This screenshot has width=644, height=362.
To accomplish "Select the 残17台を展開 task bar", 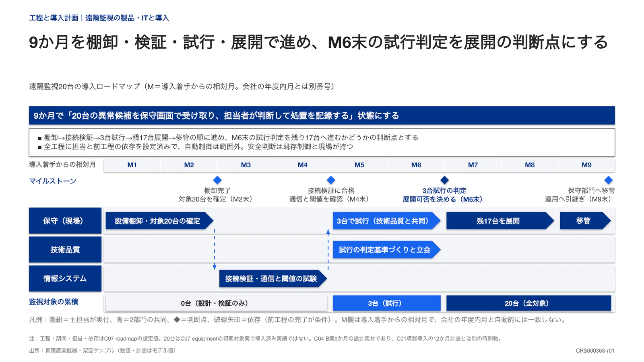I will click(x=500, y=221).
